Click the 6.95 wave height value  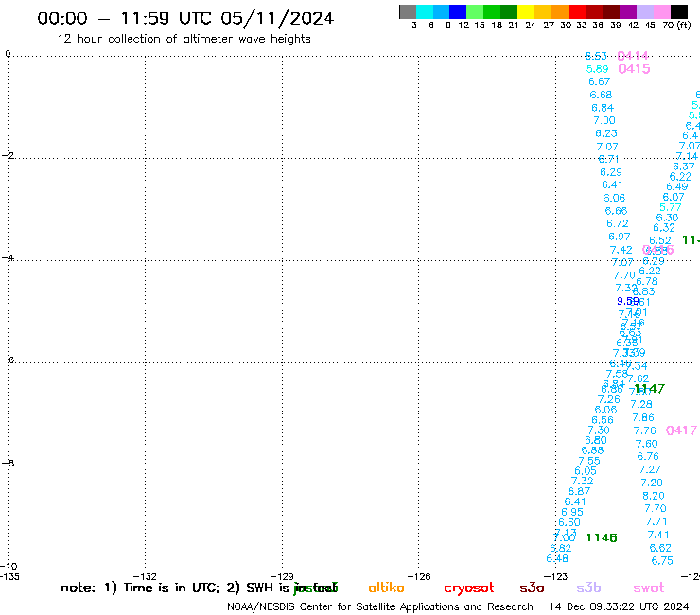tap(572, 512)
